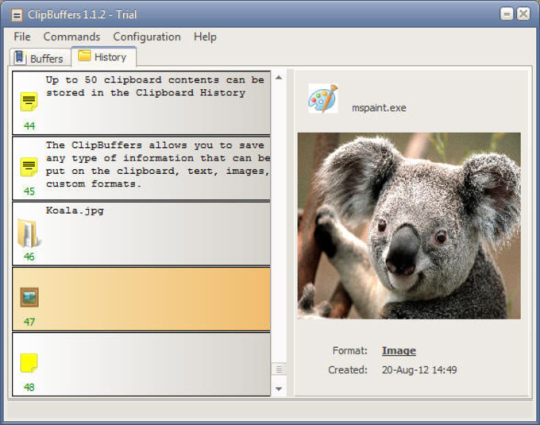The image size is (540, 425).
Task: Click entry number 45 label
Action: coord(29,191)
